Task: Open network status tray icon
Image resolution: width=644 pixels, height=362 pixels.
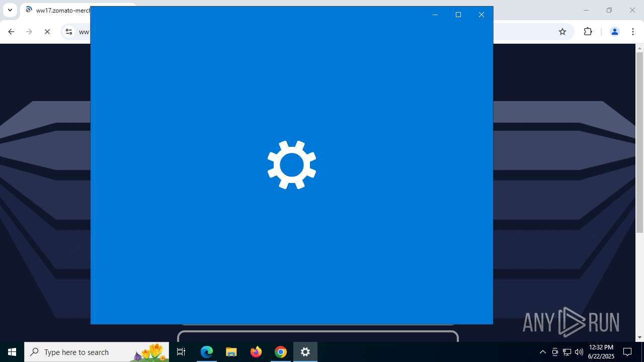Action: 567,352
